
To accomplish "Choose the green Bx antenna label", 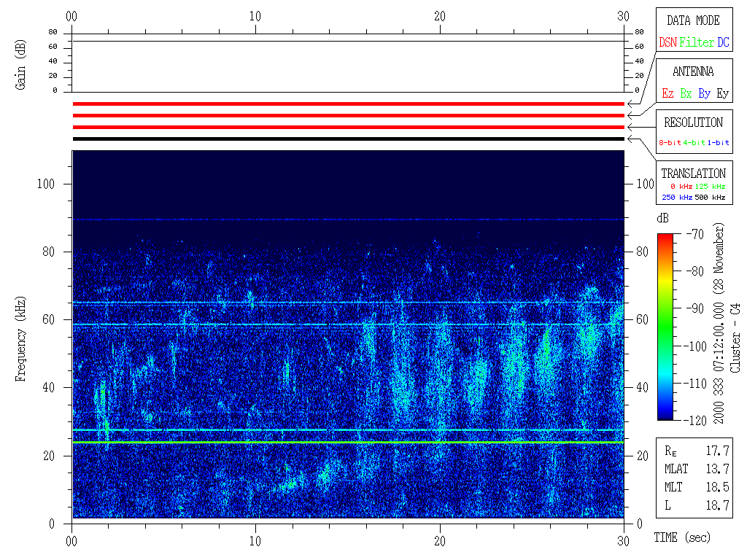I will [686, 94].
